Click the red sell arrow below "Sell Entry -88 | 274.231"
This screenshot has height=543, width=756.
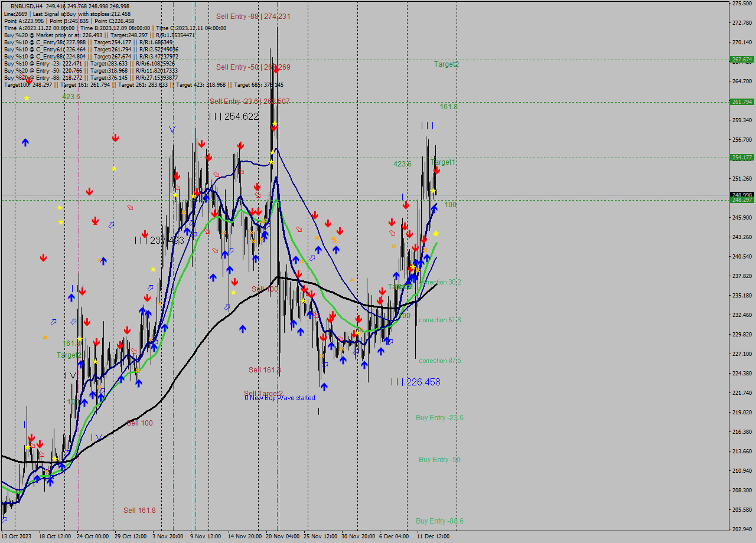click(x=276, y=70)
